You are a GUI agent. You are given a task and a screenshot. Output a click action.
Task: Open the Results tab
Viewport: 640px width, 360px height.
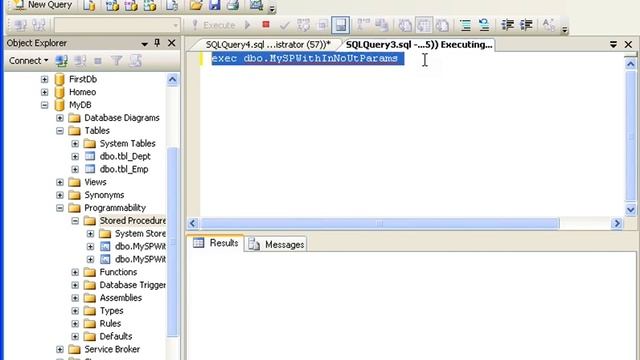[216, 243]
